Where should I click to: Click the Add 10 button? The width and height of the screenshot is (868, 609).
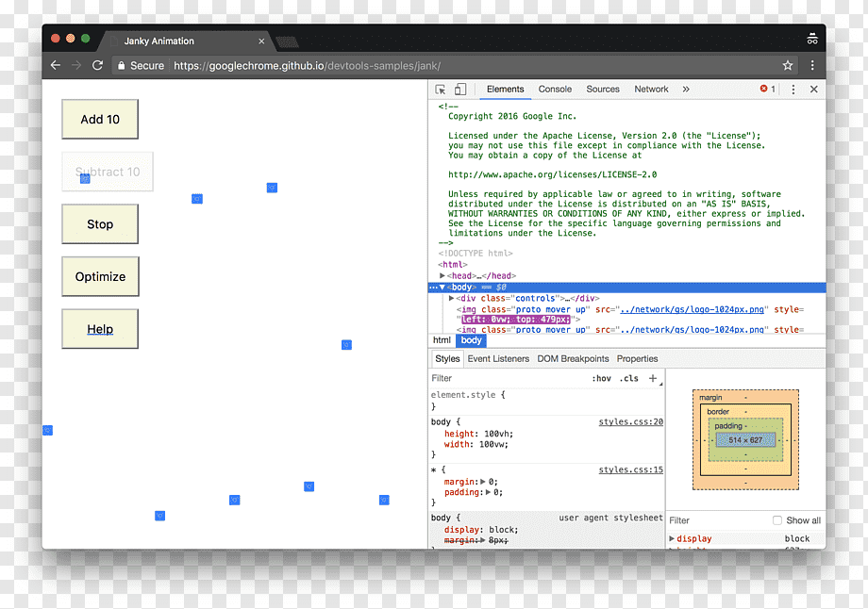(x=100, y=120)
